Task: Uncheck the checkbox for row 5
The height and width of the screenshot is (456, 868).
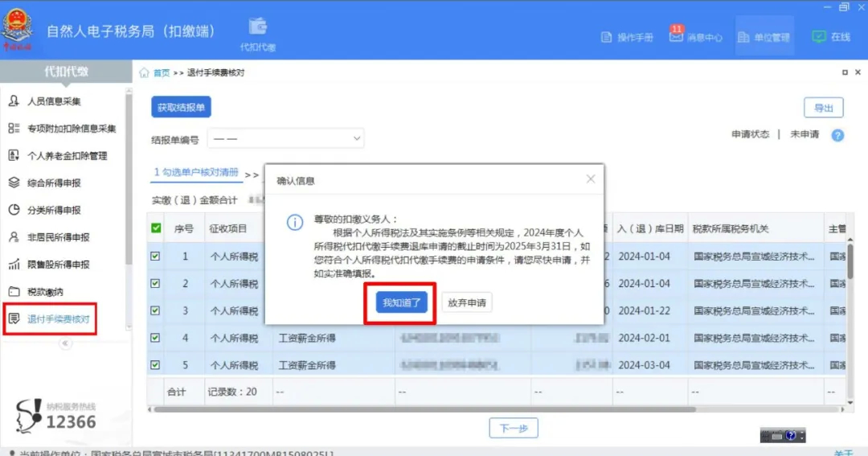Action: (156, 364)
